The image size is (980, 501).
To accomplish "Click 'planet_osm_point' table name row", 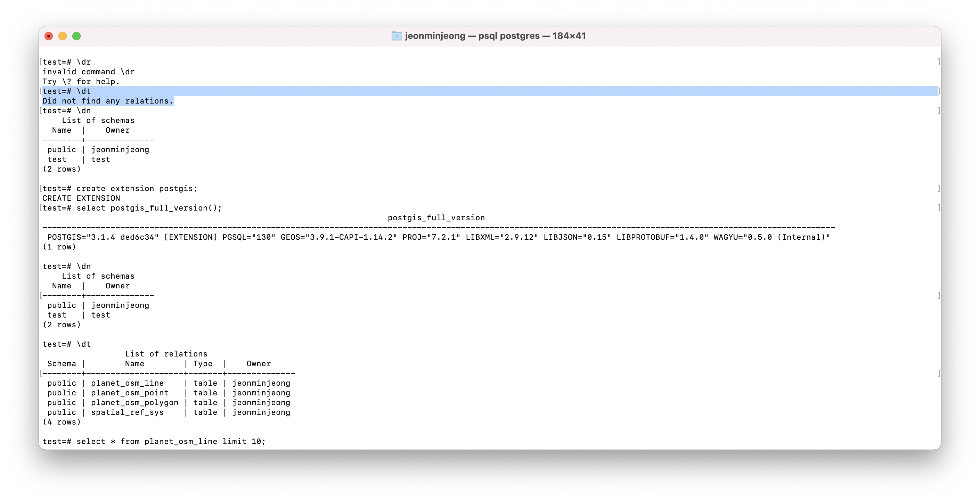I will [129, 393].
